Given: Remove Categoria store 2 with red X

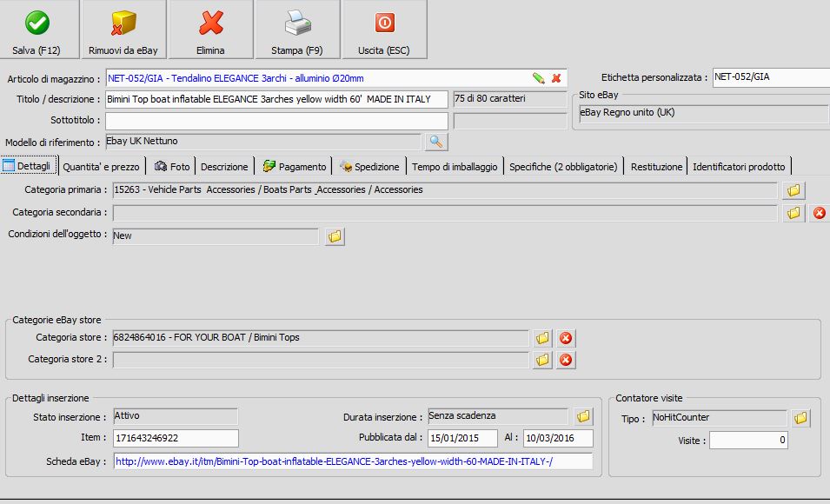Looking at the screenshot, I should coord(566,360).
